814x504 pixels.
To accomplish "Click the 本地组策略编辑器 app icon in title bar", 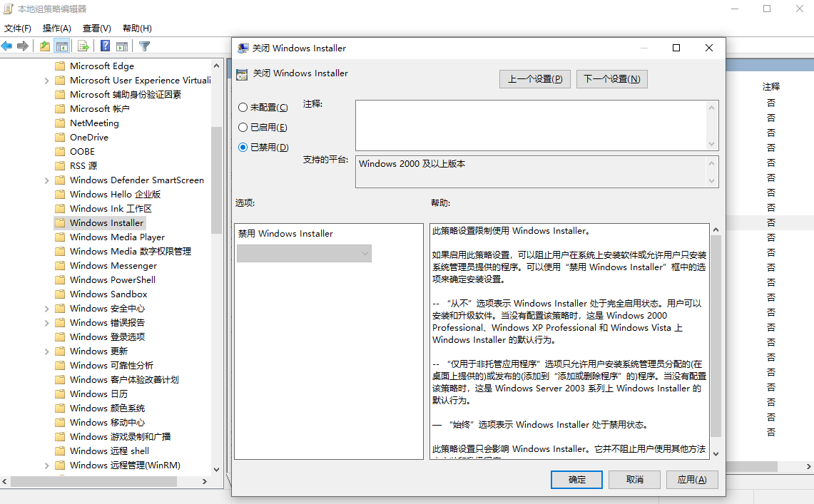I will [9, 9].
